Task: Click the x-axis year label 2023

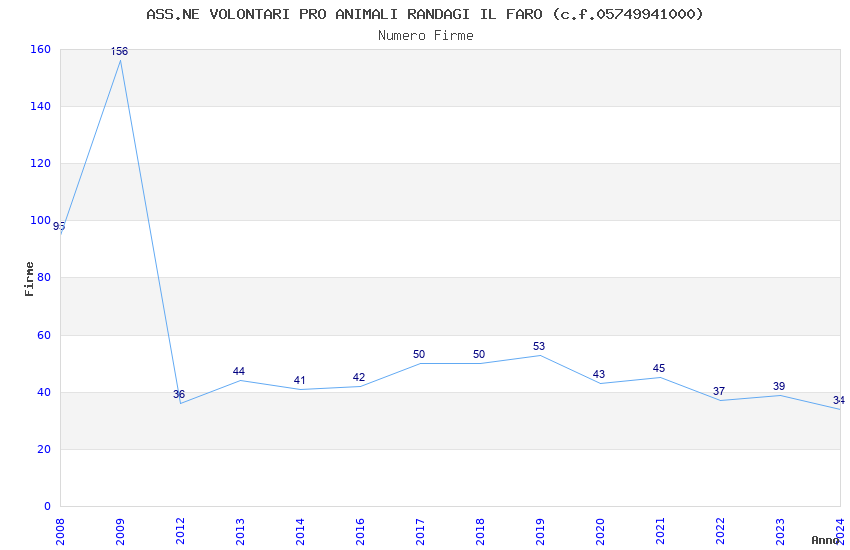Action: point(780,532)
